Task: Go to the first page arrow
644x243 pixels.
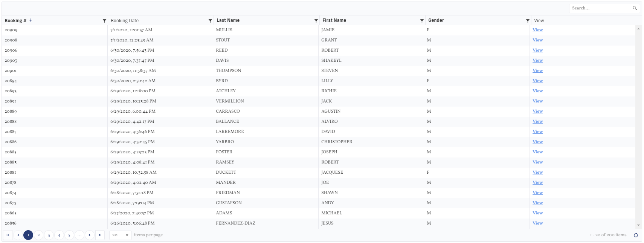Action: coord(8,235)
